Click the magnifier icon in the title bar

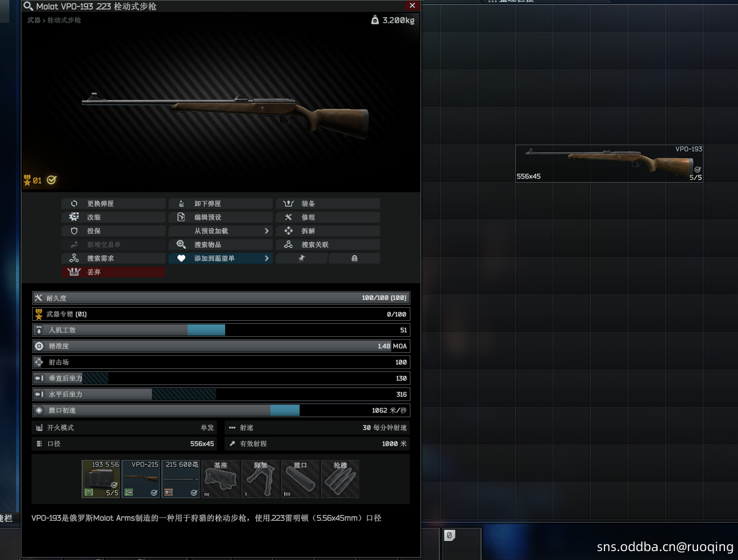pyautogui.click(x=28, y=6)
